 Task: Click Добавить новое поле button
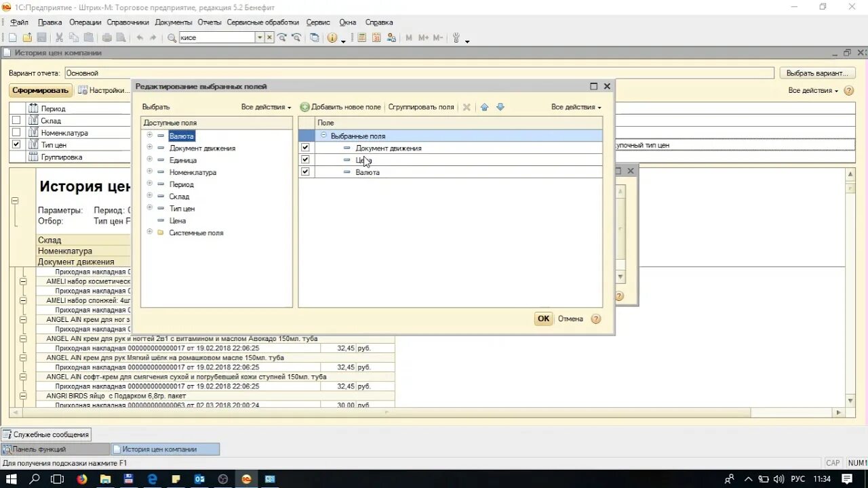click(x=340, y=107)
